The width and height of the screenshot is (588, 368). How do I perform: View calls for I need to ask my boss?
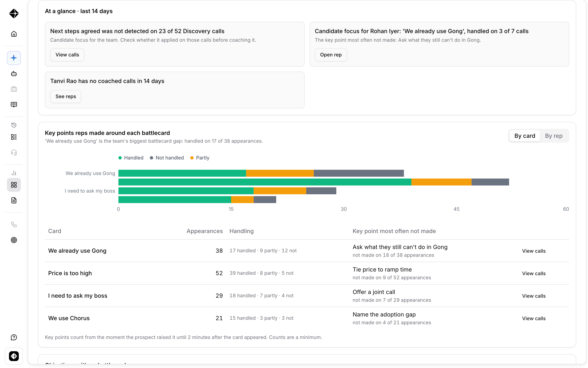534,296
